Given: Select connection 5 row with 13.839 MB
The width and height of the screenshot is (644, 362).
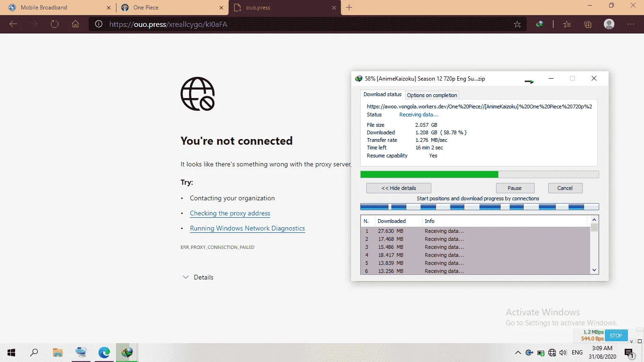Looking at the screenshot, I should coord(475,263).
